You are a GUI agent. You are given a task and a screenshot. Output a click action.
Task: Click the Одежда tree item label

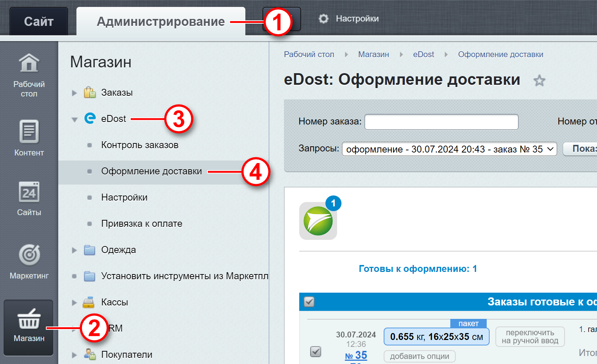coord(119,250)
